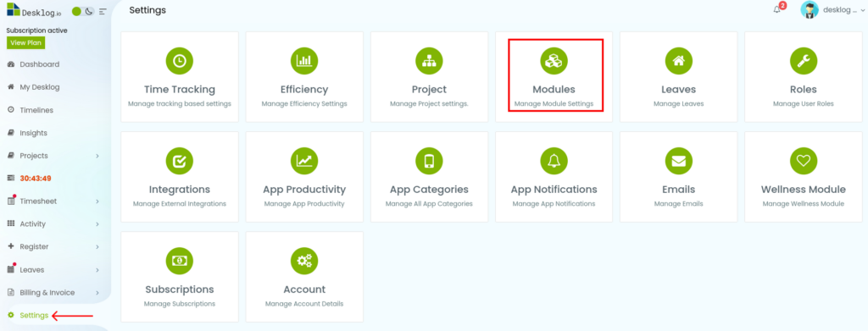The width and height of the screenshot is (868, 331).
Task: Click the Integrations checkmark icon
Action: click(180, 161)
